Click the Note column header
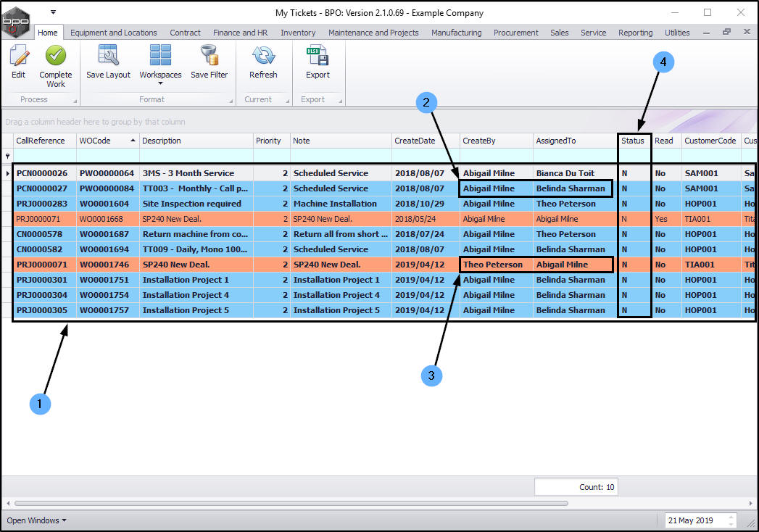The width and height of the screenshot is (759, 532). click(341, 141)
